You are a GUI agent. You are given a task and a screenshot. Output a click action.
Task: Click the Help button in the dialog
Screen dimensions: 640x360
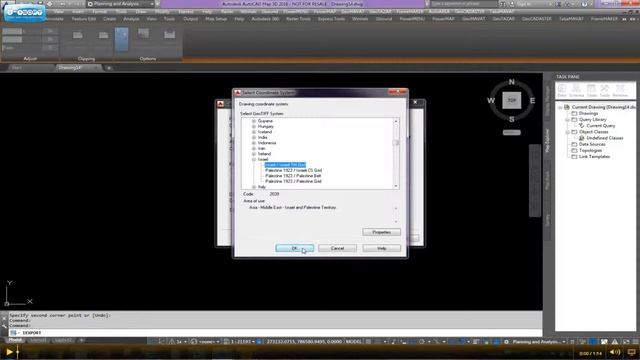click(381, 248)
